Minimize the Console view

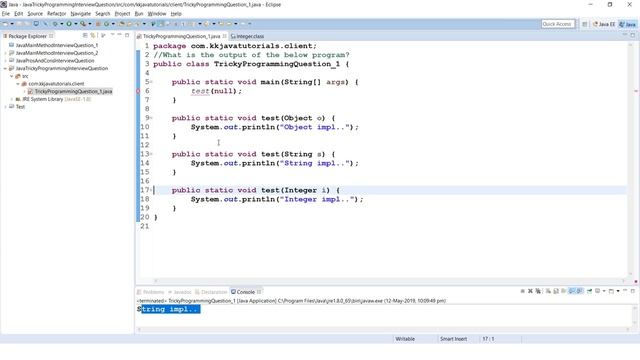click(625, 290)
